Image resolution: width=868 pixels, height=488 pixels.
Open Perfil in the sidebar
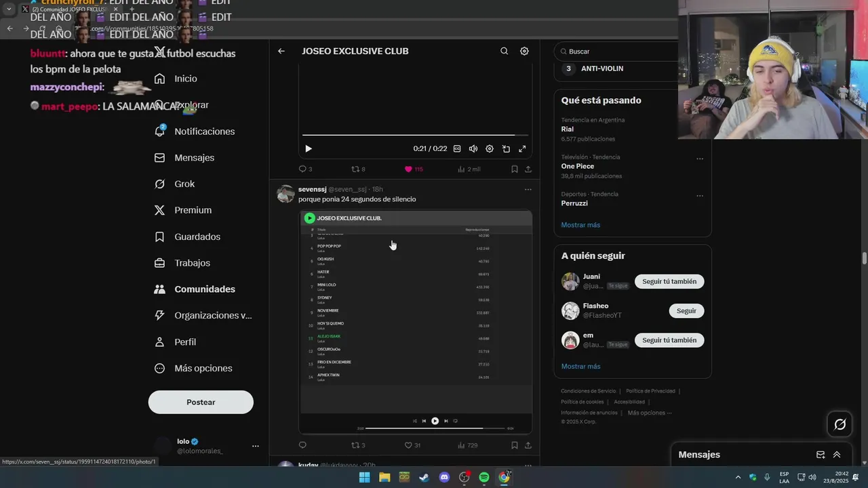tap(175, 342)
